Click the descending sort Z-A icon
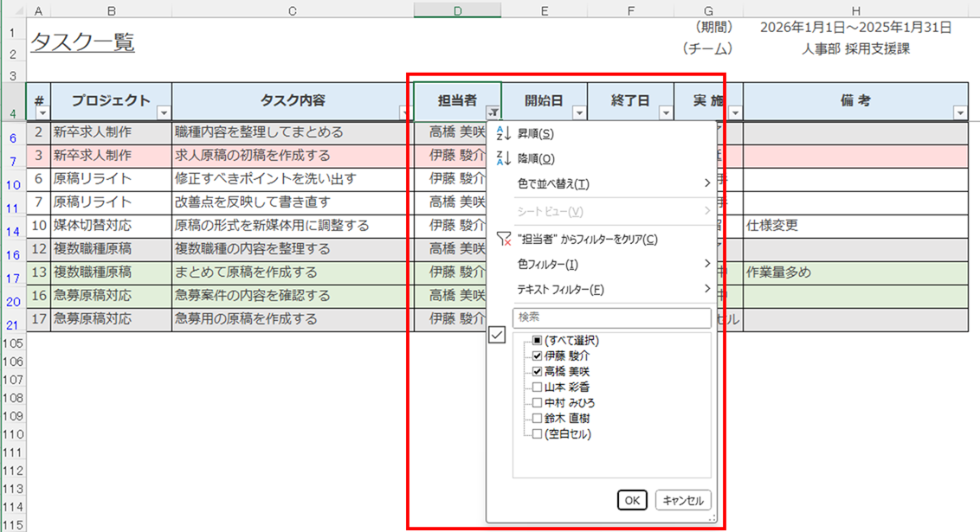Screen dimensions: 980x532 tap(504, 158)
